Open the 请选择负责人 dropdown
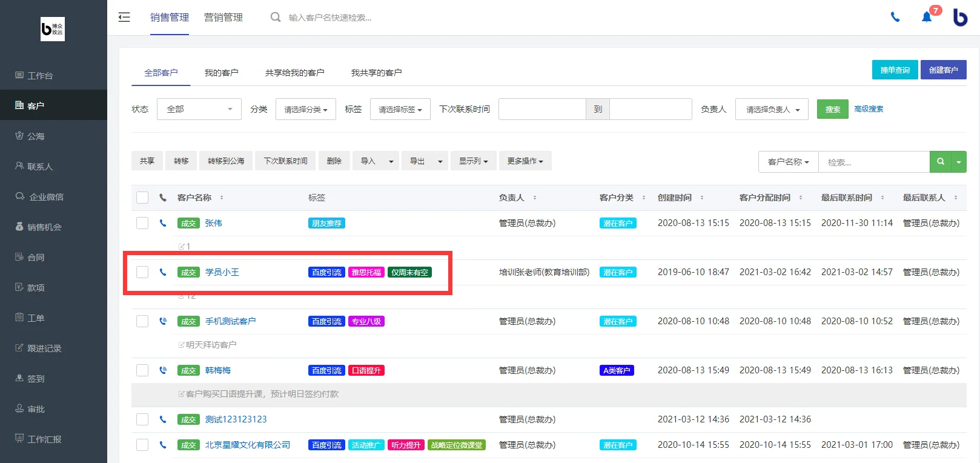The width and height of the screenshot is (980, 463). coord(772,109)
